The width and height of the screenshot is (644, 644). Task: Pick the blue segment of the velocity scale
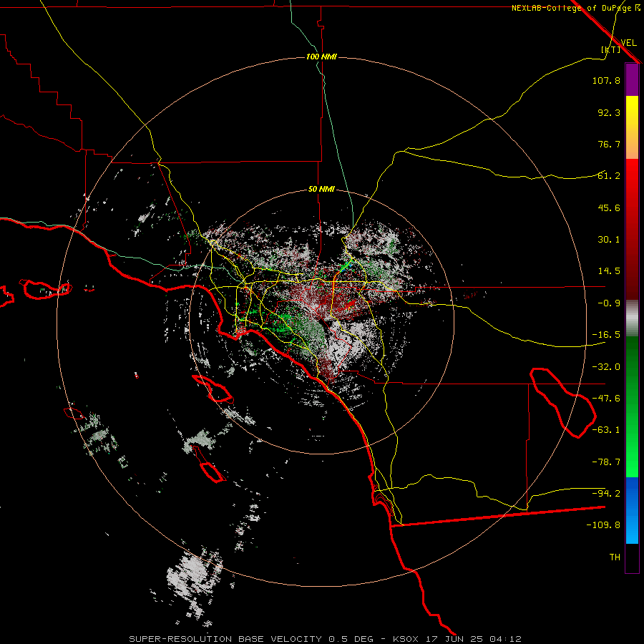[632, 510]
